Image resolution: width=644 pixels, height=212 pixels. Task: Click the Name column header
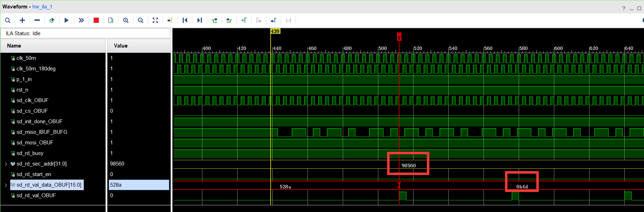[53, 46]
